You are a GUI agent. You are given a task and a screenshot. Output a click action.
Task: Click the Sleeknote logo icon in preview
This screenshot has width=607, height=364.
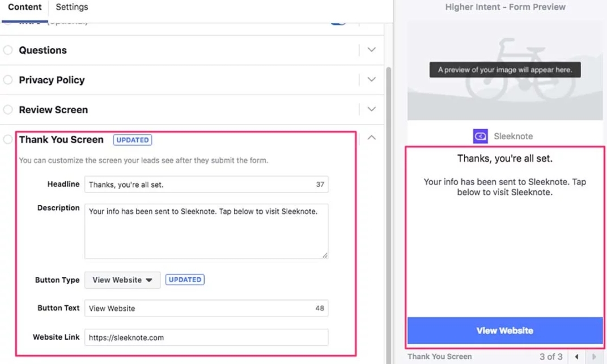coord(481,136)
